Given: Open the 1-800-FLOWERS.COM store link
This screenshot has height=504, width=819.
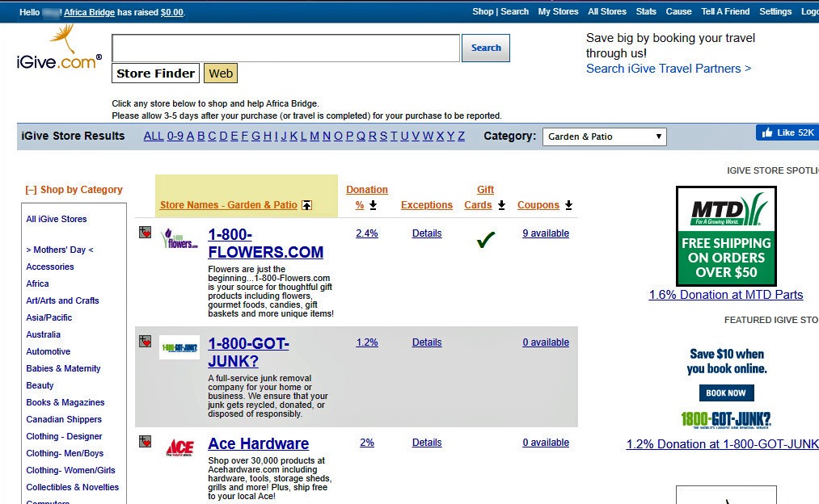Looking at the screenshot, I should (265, 243).
